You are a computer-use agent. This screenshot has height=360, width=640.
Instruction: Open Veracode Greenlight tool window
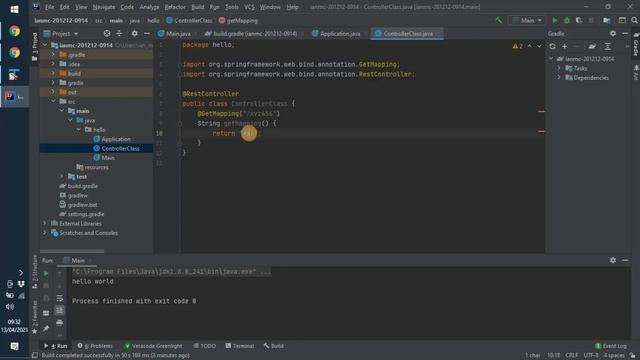coord(153,346)
